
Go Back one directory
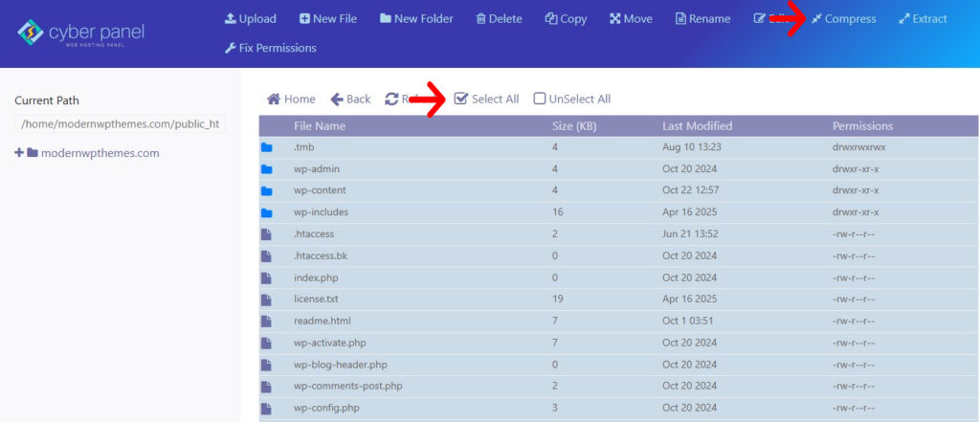pos(350,99)
